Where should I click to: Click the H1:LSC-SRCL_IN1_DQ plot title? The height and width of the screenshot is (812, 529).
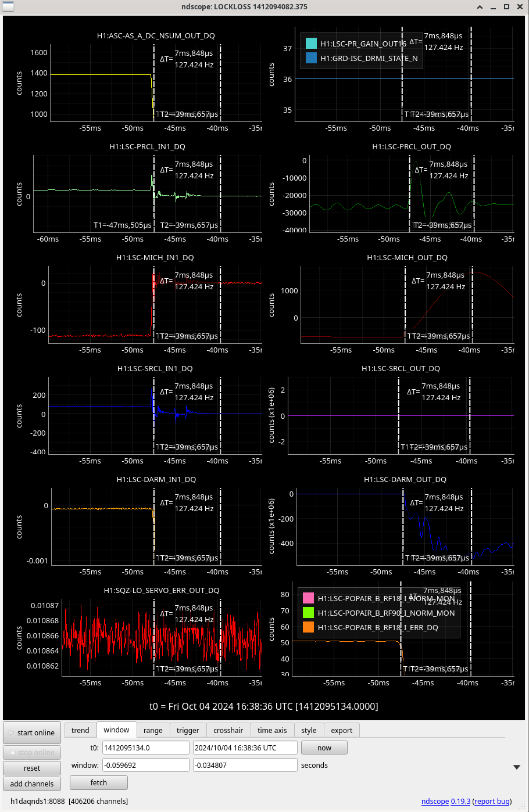pyautogui.click(x=155, y=368)
